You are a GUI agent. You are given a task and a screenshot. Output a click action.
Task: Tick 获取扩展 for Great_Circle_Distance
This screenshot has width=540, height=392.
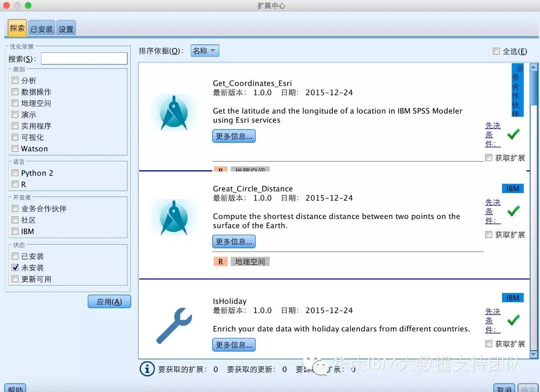489,234
